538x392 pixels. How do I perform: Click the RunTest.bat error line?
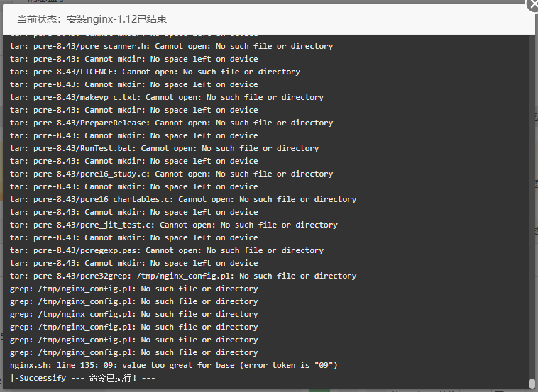tap(165, 148)
